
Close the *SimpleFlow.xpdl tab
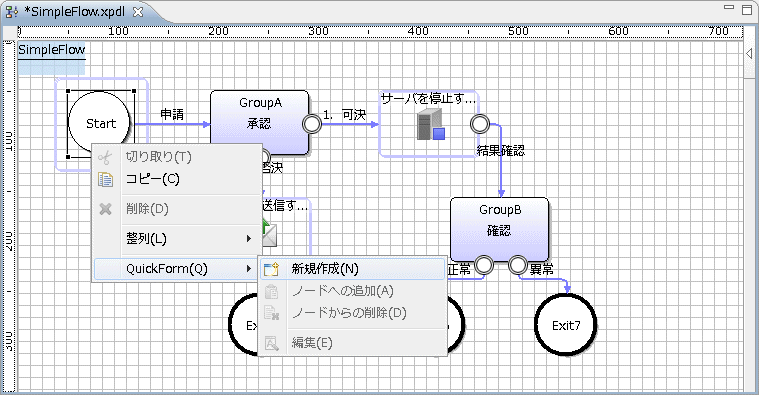coord(138,12)
